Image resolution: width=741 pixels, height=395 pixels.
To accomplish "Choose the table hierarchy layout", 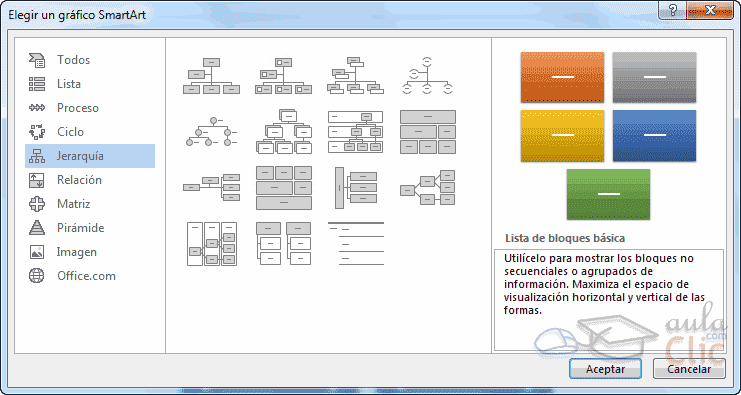I will (428, 132).
